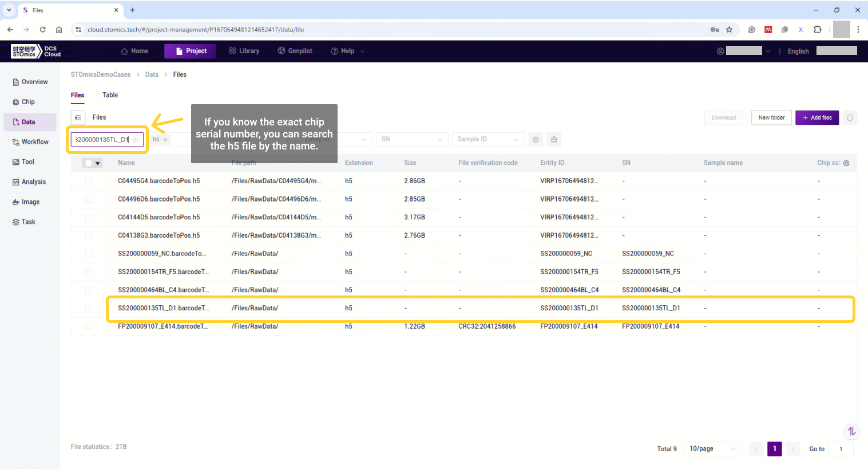Remove the h5 extension filter tag

(x=165, y=140)
